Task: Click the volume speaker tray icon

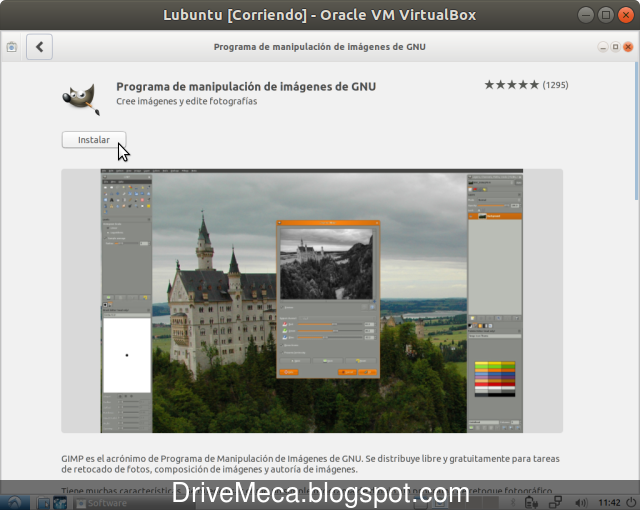Action: click(581, 503)
